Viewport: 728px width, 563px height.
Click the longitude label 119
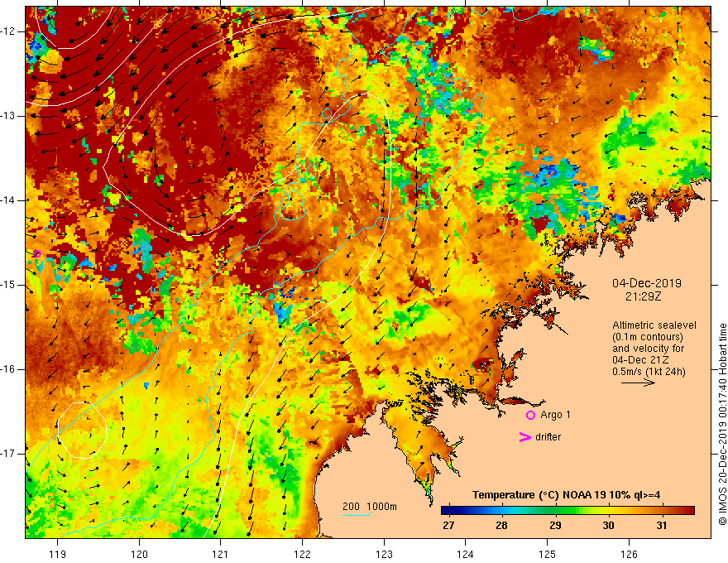tap(58, 554)
